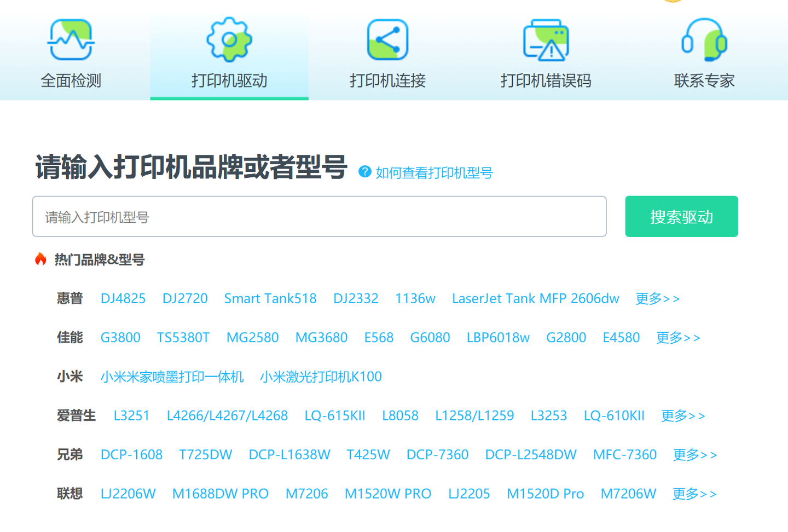Image resolution: width=788 pixels, height=532 pixels.
Task: Expand 更多 models for 佳能 brand
Action: [678, 338]
